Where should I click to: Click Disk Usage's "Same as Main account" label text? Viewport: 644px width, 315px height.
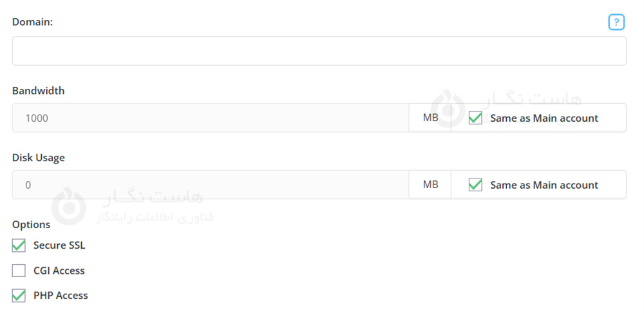point(544,185)
